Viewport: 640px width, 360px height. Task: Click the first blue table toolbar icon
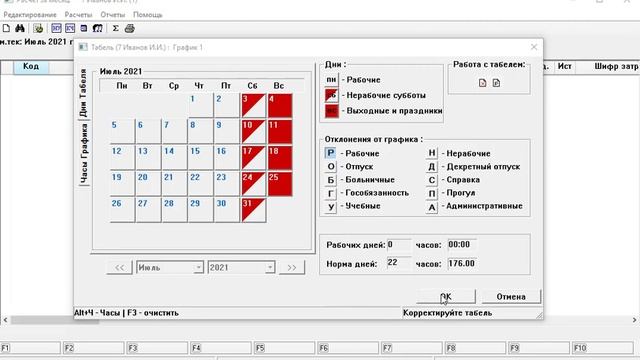click(56, 28)
